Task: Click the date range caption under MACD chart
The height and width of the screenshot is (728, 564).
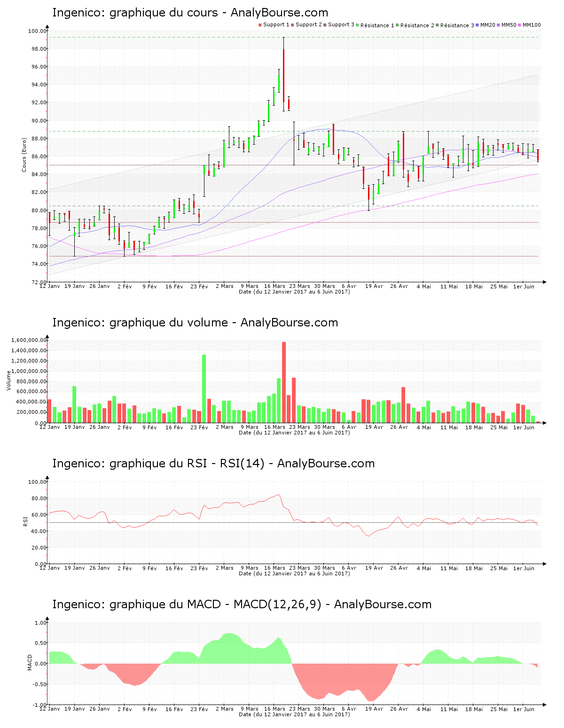Action: coord(294,714)
